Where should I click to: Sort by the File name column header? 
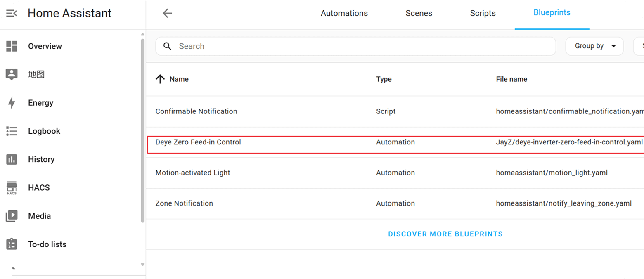(511, 79)
